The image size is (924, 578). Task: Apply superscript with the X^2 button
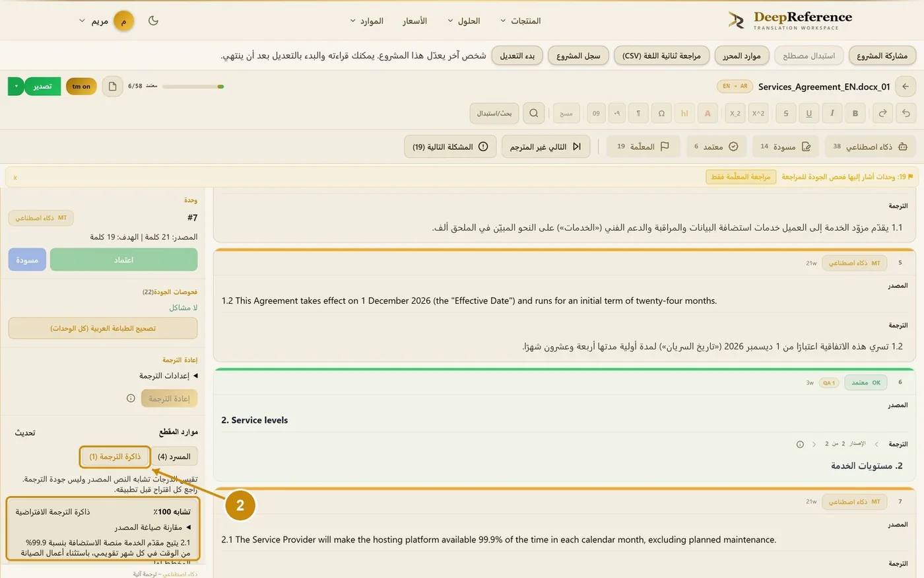758,113
